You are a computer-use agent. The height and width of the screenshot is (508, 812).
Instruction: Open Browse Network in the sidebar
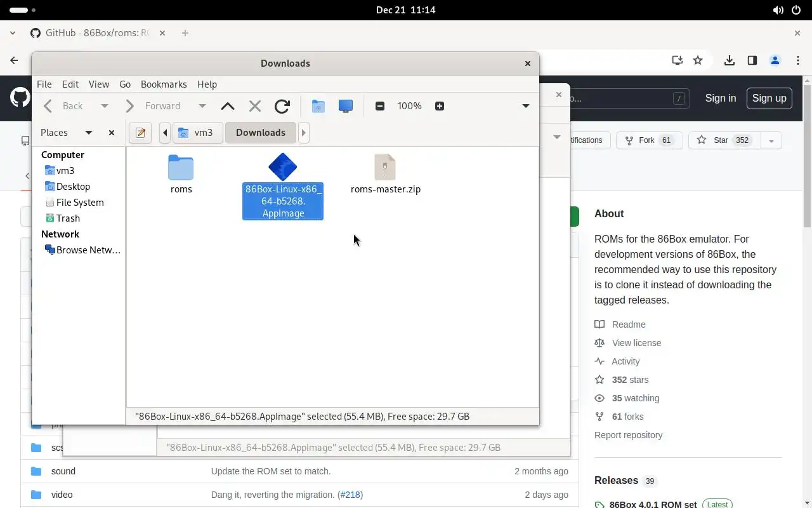point(82,250)
